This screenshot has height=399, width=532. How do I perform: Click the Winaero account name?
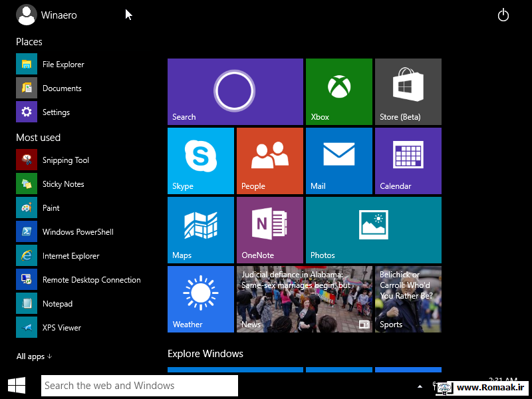tap(59, 15)
